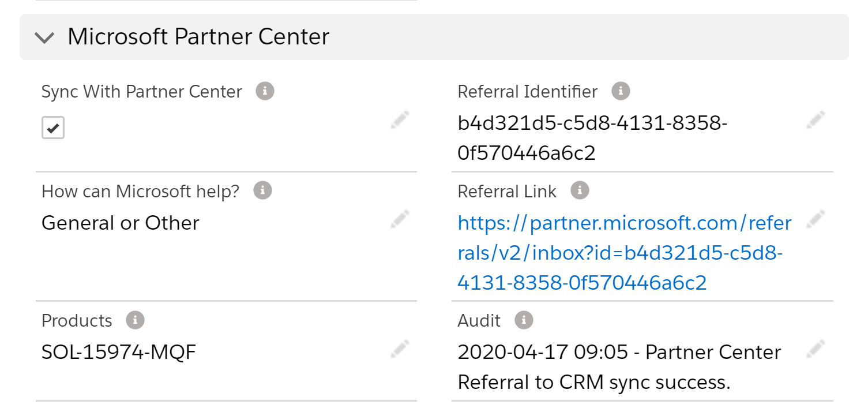Show info for Referral Link field

[x=580, y=190]
